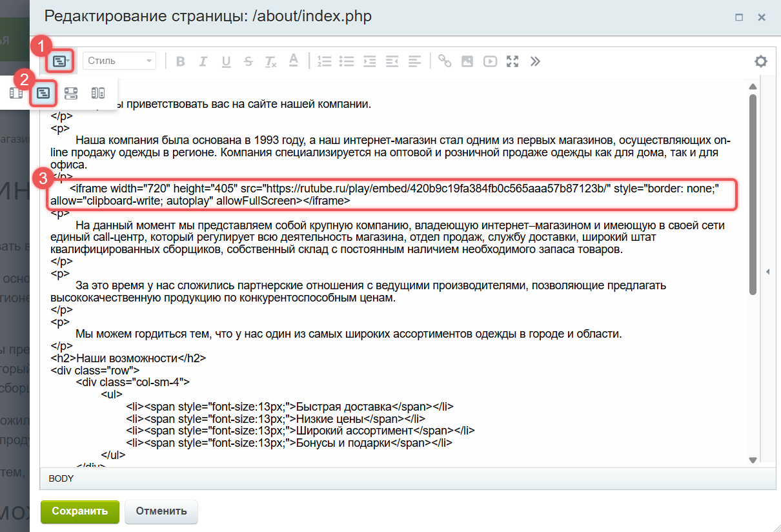Viewport: 781px width, 532px height.
Task: Select source code mode icon
Action: (43, 94)
